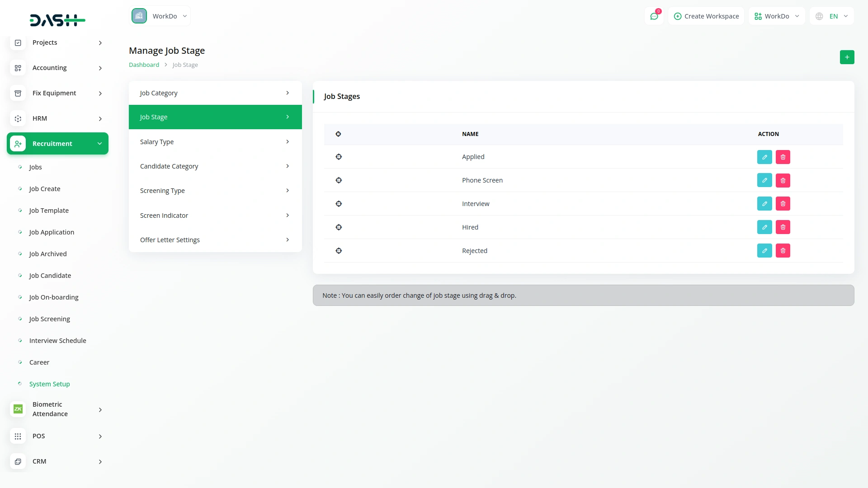Image resolution: width=868 pixels, height=488 pixels.
Task: Delete the Phone Screen stage
Action: point(783,180)
